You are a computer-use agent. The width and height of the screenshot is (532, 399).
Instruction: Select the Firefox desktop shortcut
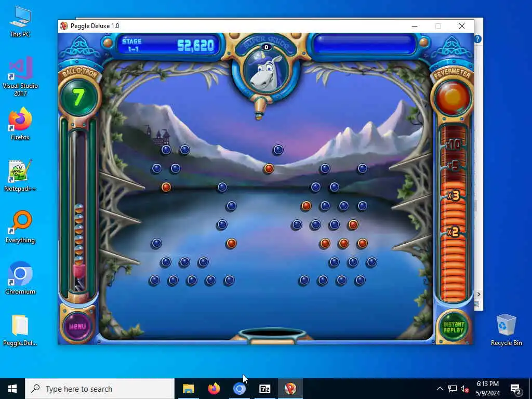pos(20,124)
